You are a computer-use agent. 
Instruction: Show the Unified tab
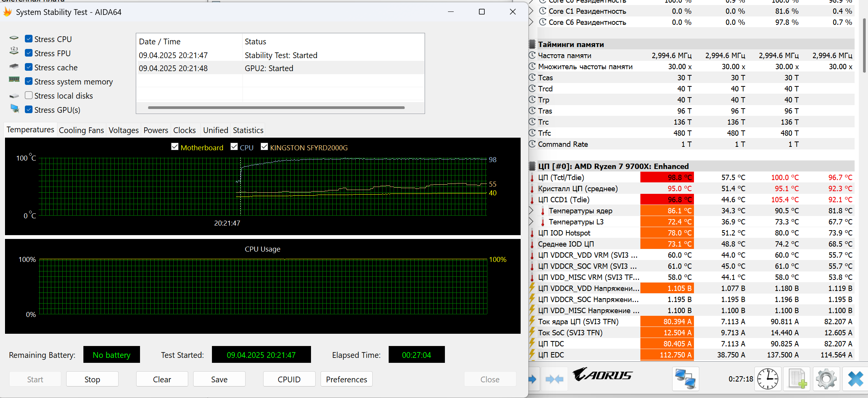point(215,130)
